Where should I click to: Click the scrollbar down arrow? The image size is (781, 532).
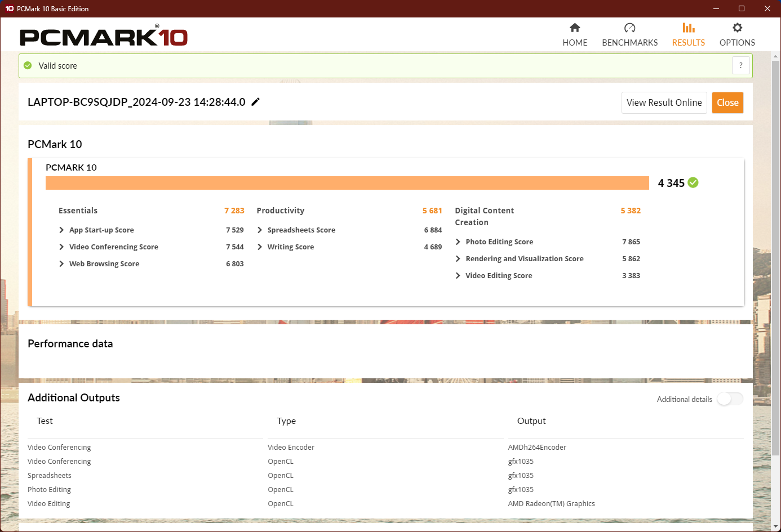pyautogui.click(x=776, y=527)
